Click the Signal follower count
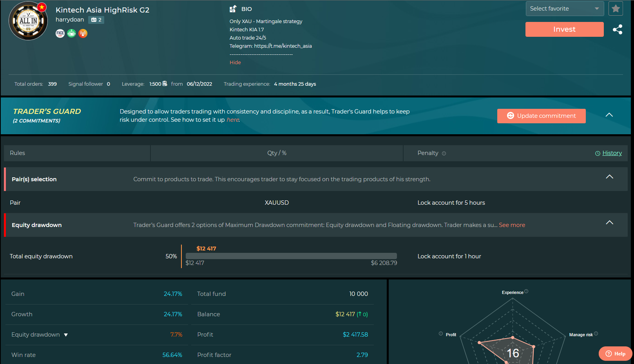This screenshot has height=364, width=634. point(109,84)
